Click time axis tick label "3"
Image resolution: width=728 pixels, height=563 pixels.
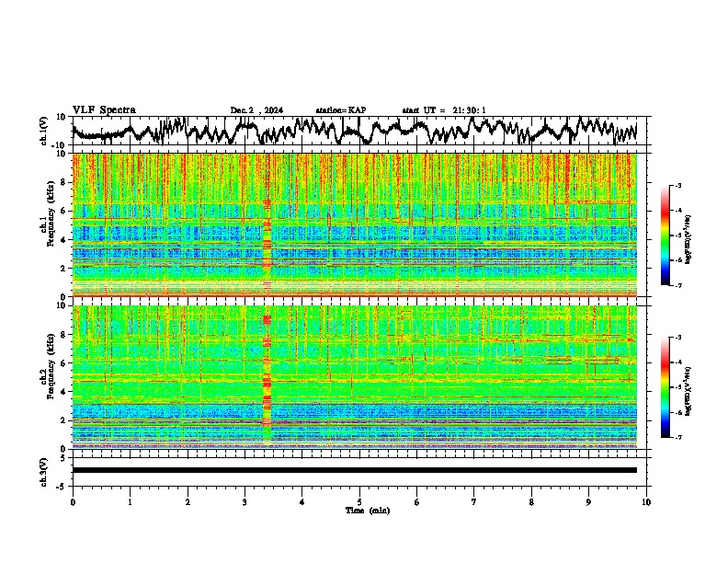tap(245, 502)
